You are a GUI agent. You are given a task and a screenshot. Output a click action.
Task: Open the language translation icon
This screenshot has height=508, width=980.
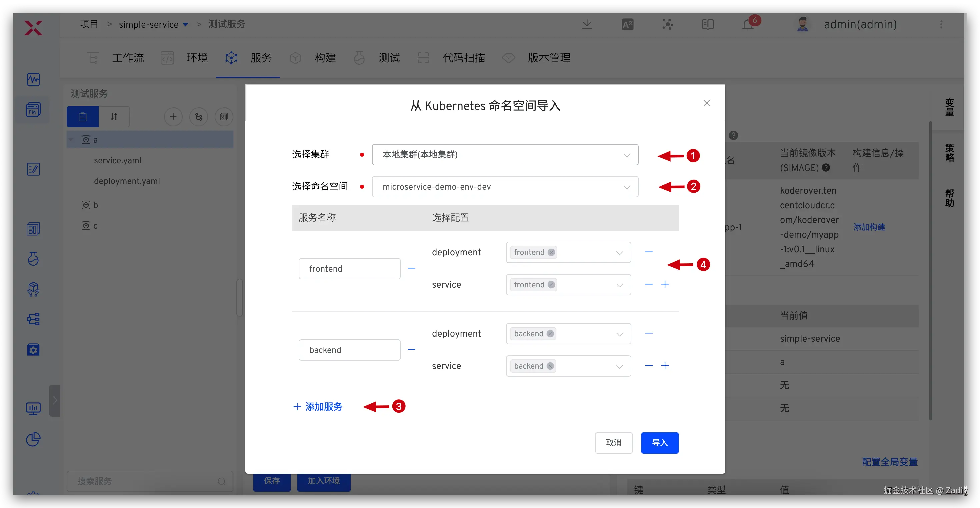627,25
